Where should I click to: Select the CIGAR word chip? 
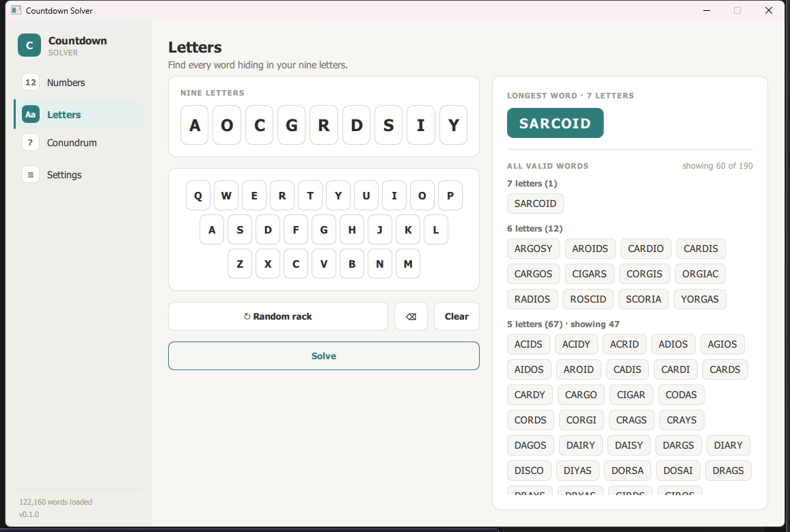pyautogui.click(x=631, y=395)
